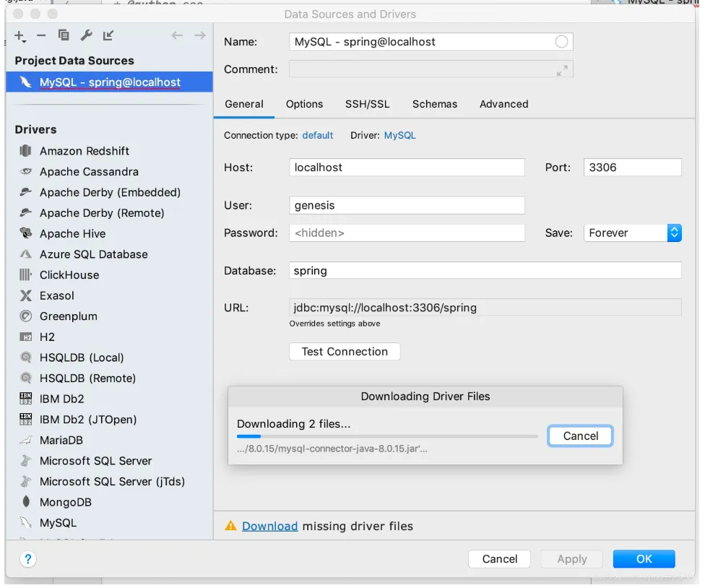This screenshot has height=588, width=705.
Task: Select the MariaDB driver in the list
Action: click(x=61, y=440)
